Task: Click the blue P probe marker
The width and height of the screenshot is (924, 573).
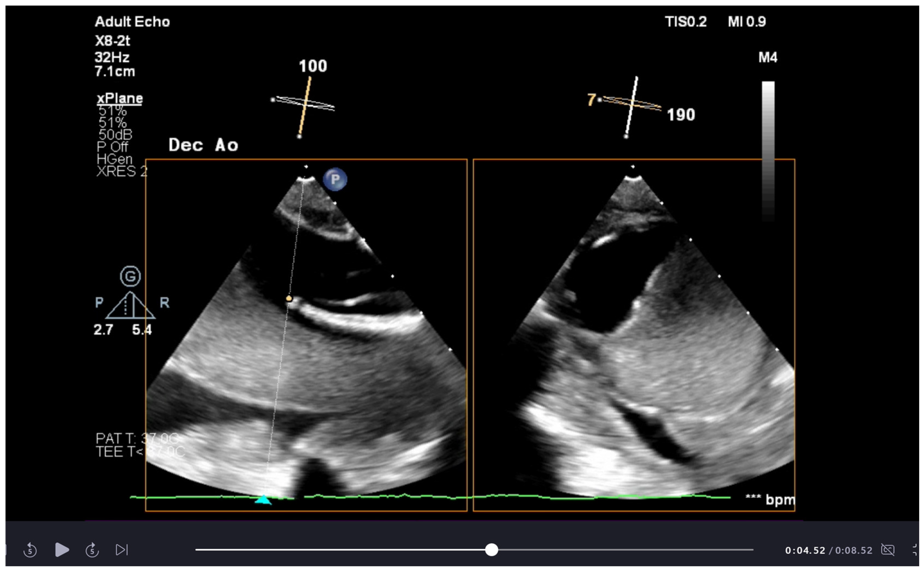Action: pos(335,179)
